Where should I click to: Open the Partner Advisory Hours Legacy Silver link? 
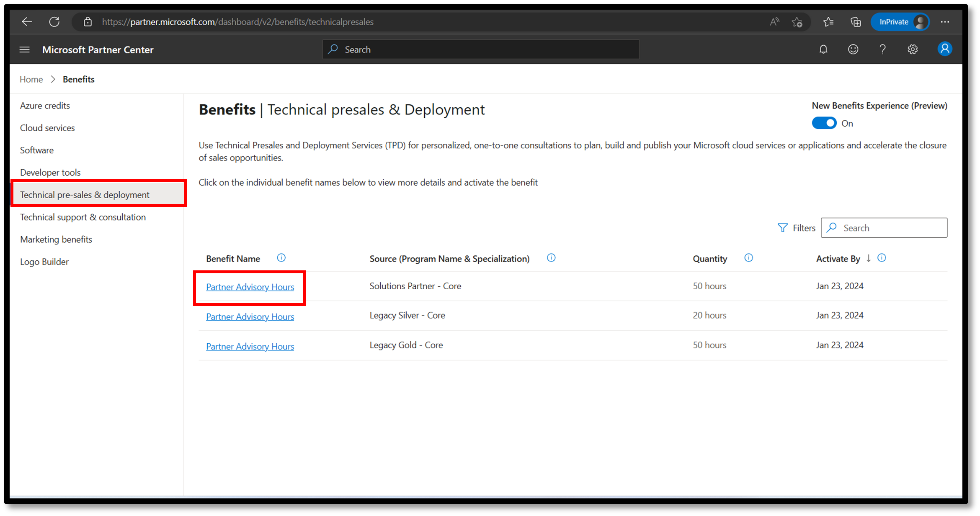(x=250, y=317)
